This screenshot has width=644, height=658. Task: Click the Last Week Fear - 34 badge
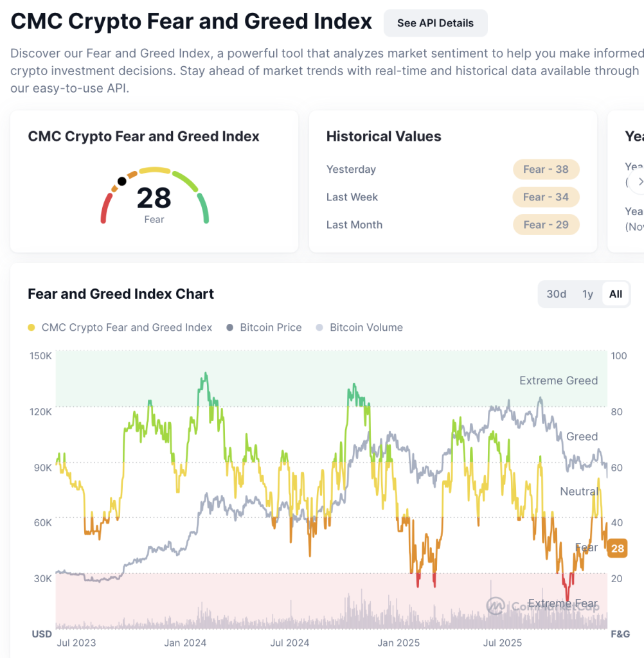pos(546,197)
